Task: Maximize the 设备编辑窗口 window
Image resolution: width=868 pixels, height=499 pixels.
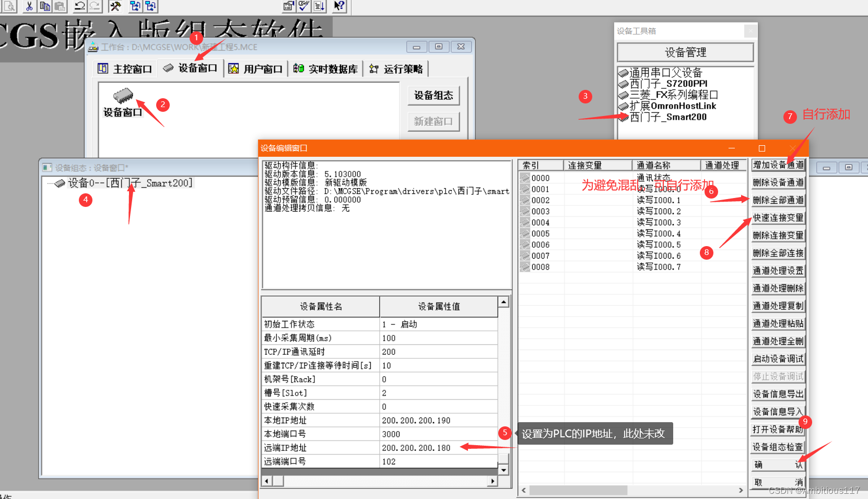Action: click(x=762, y=148)
